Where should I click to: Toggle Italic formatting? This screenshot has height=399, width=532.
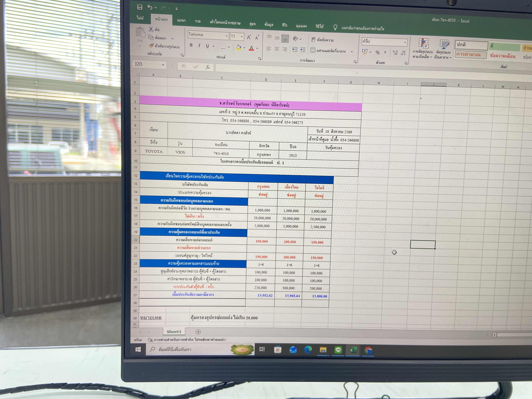199,45
